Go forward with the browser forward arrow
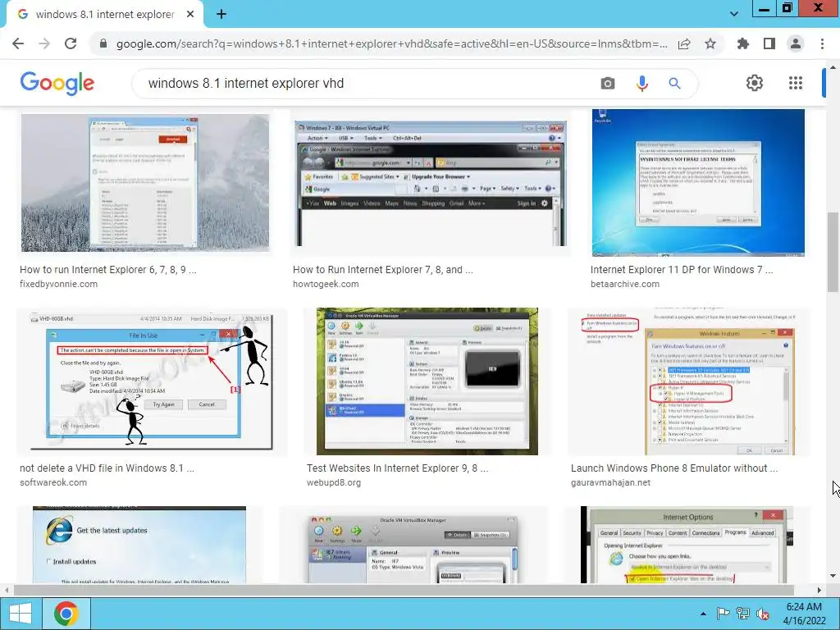This screenshot has height=630, width=840. coord(44,43)
